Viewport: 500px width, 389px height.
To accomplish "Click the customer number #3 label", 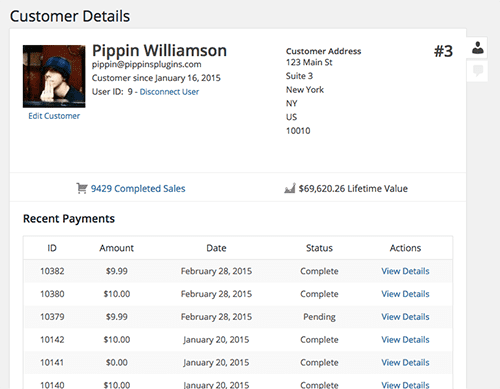I will point(443,51).
